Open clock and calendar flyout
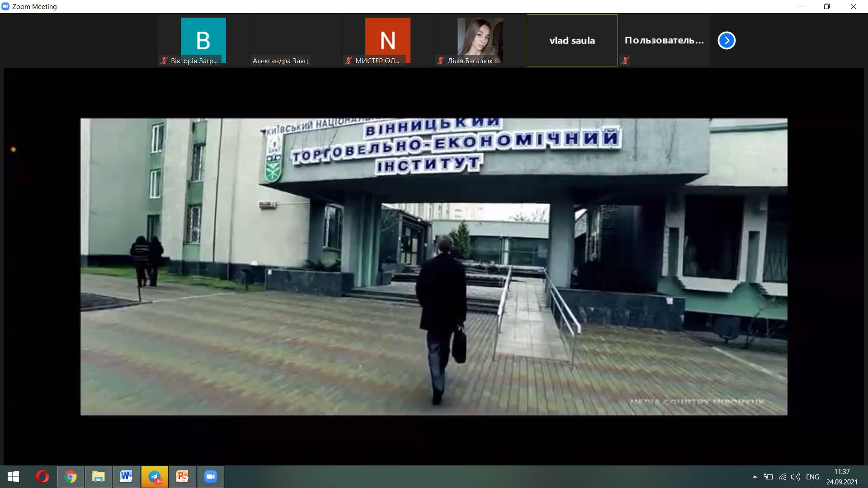868x488 pixels. click(842, 477)
